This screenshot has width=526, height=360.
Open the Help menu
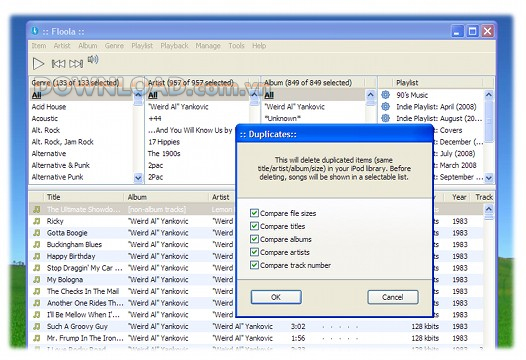(259, 46)
